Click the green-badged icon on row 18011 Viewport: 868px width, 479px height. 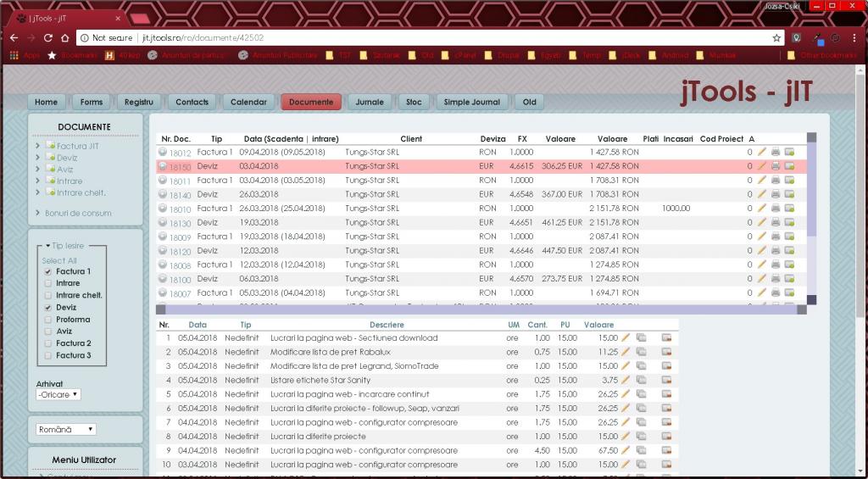(x=789, y=181)
